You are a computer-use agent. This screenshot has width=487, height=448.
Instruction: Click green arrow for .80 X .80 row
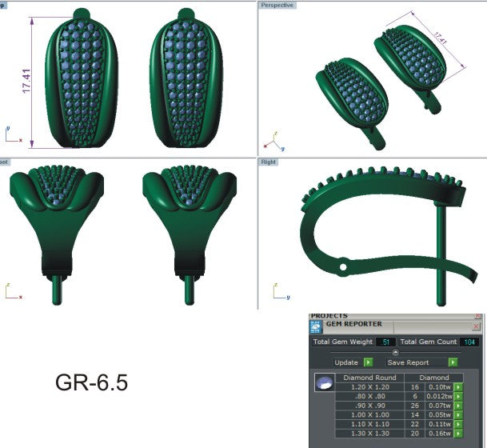[x=459, y=395]
